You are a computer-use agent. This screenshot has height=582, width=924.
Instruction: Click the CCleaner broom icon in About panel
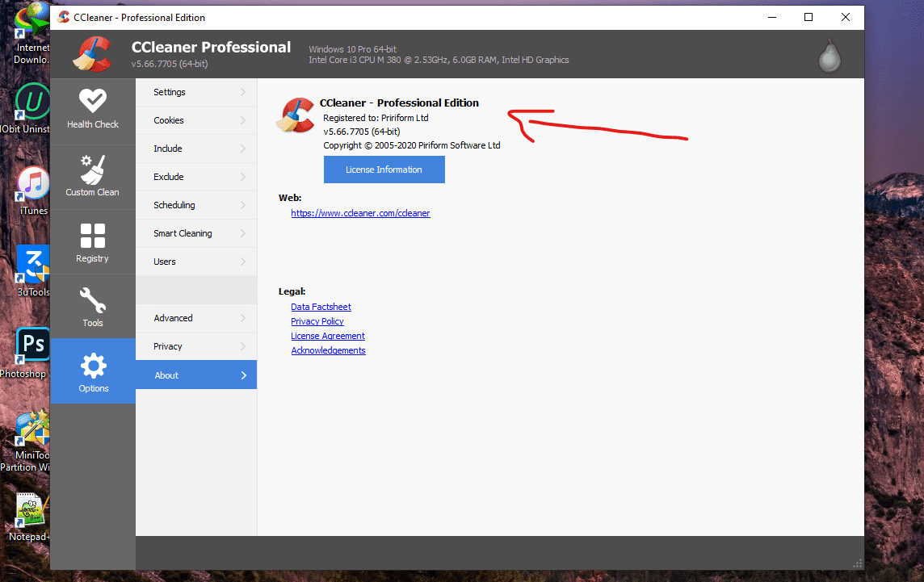(296, 115)
